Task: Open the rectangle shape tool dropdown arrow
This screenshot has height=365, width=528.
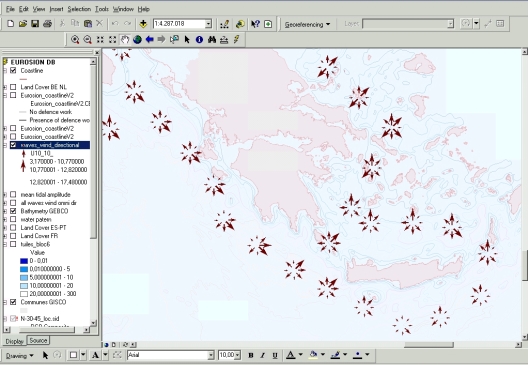Action: [x=83, y=355]
